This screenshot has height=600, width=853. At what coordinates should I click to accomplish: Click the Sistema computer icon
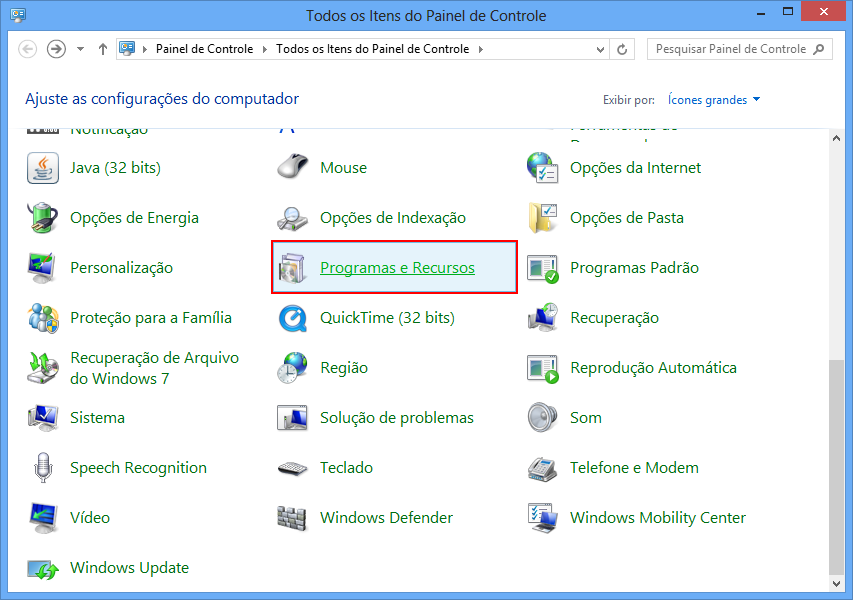tap(43, 418)
